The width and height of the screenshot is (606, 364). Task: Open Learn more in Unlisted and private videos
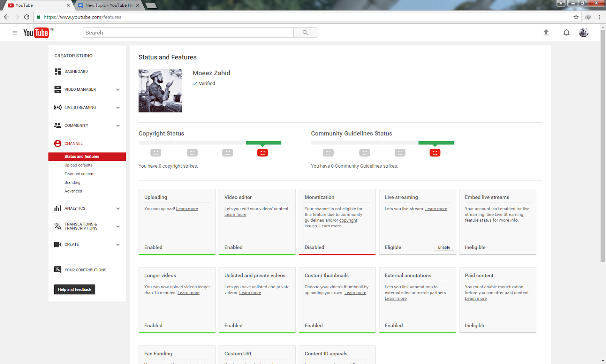(250, 293)
